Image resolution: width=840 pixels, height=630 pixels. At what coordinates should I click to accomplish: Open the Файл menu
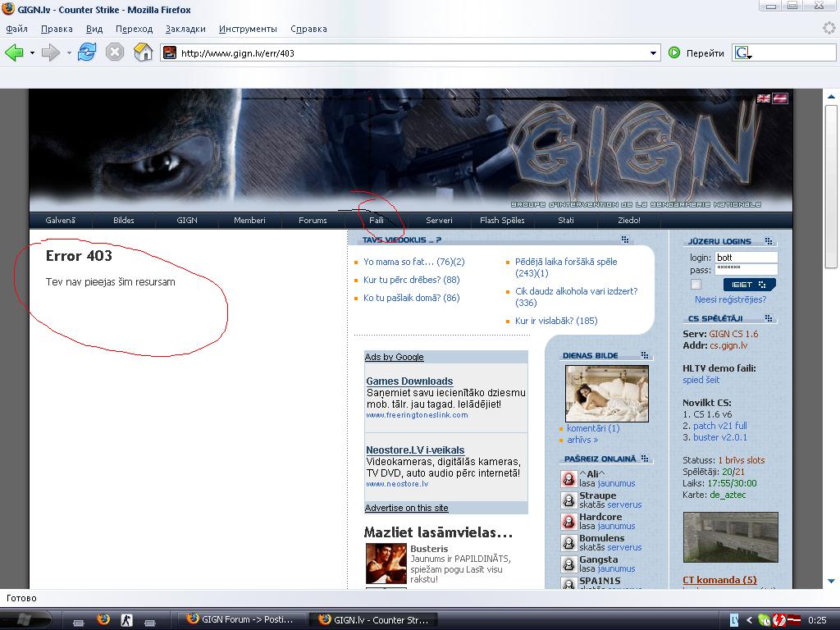[17, 29]
